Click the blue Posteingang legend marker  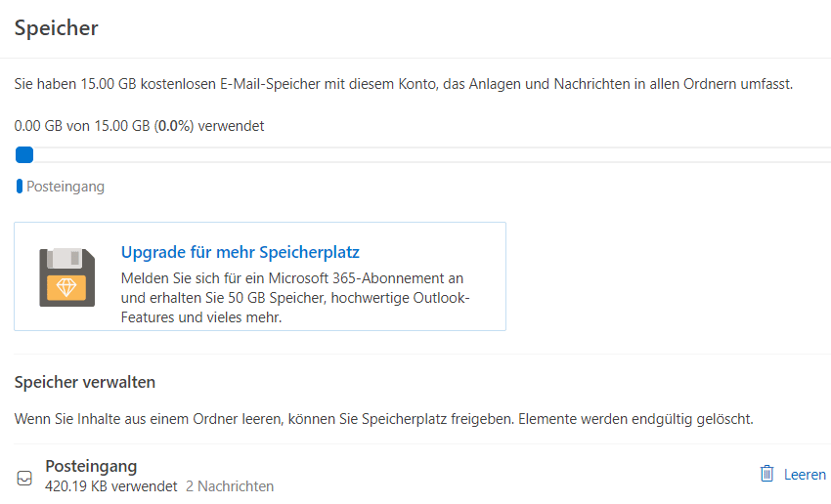click(20, 187)
